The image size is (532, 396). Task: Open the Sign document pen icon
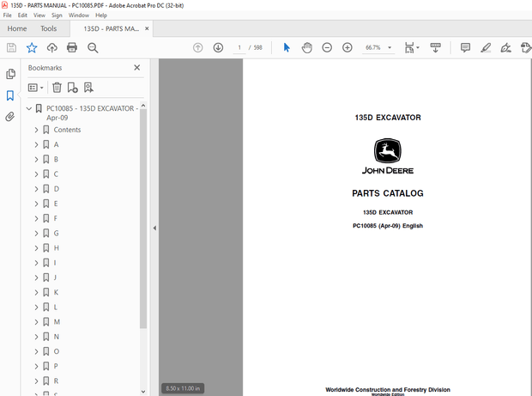point(505,47)
